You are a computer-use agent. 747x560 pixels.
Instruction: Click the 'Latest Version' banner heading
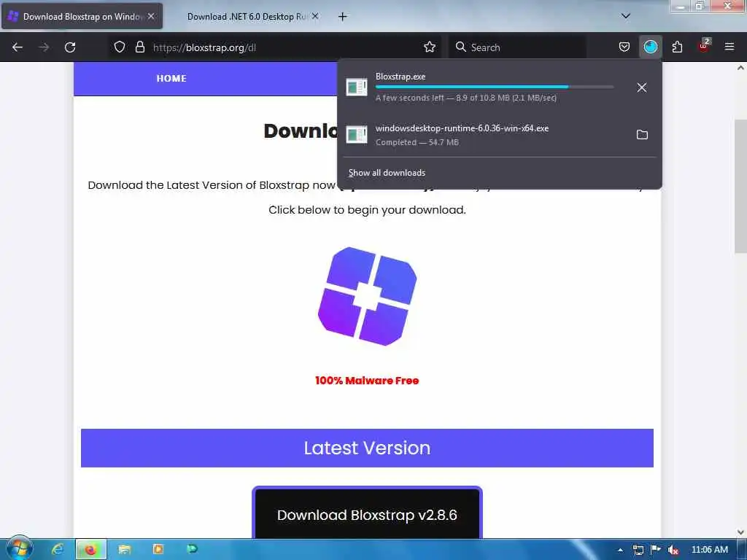point(367,448)
